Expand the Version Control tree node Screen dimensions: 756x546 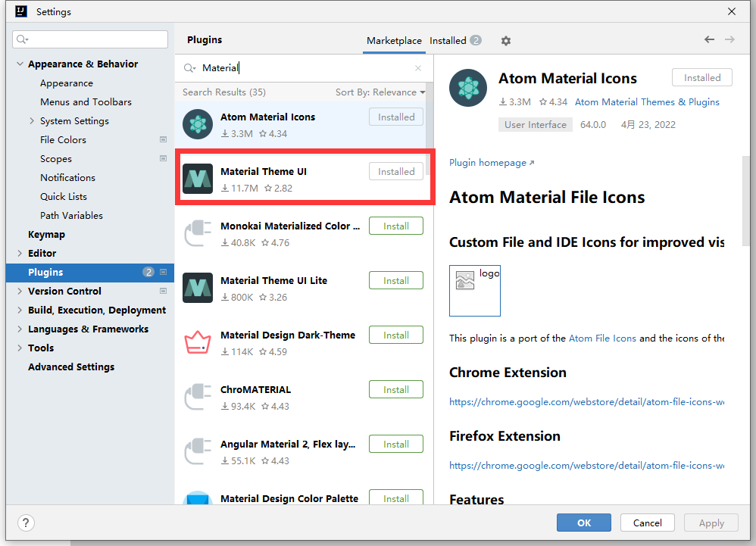[20, 291]
